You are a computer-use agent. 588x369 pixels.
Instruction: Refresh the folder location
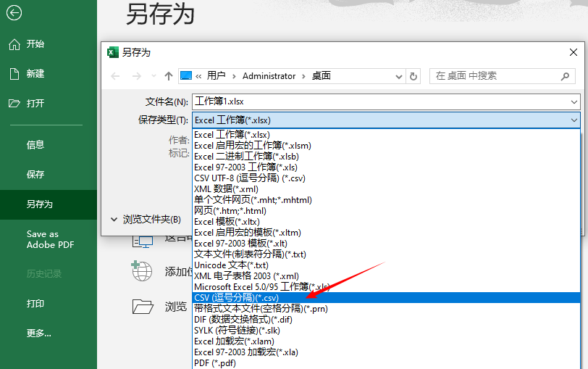pos(413,76)
